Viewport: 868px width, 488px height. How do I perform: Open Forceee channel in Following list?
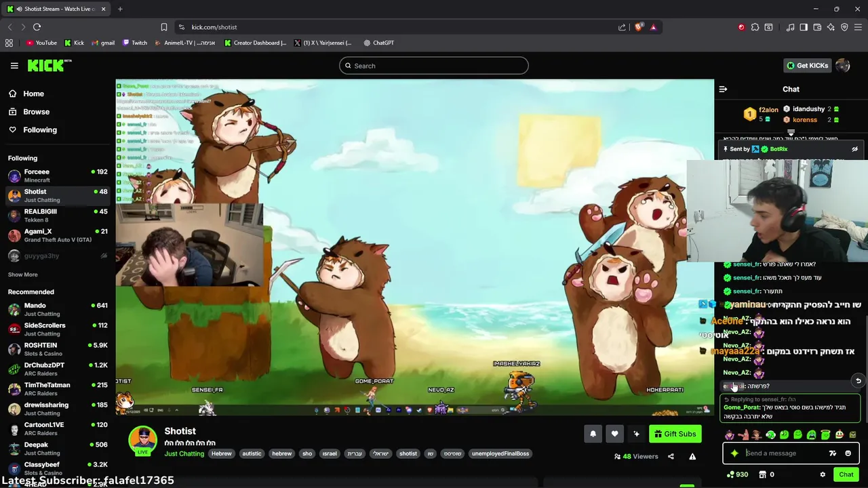click(58, 176)
